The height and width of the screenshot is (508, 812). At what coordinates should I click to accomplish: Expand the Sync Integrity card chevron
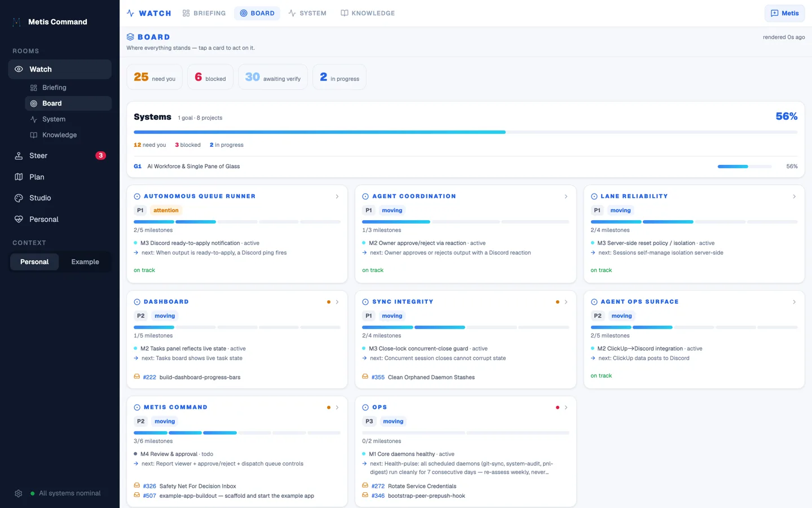point(566,302)
